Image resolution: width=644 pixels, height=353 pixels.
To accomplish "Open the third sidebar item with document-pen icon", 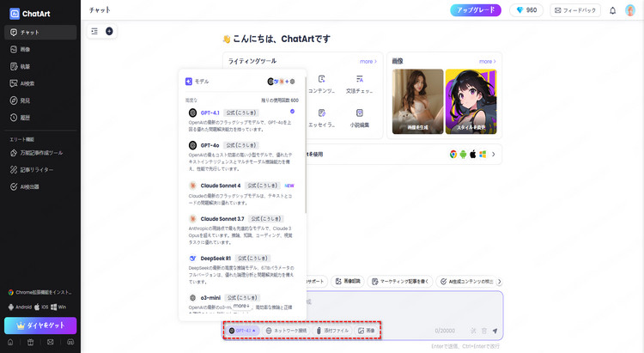I will pyautogui.click(x=40, y=66).
